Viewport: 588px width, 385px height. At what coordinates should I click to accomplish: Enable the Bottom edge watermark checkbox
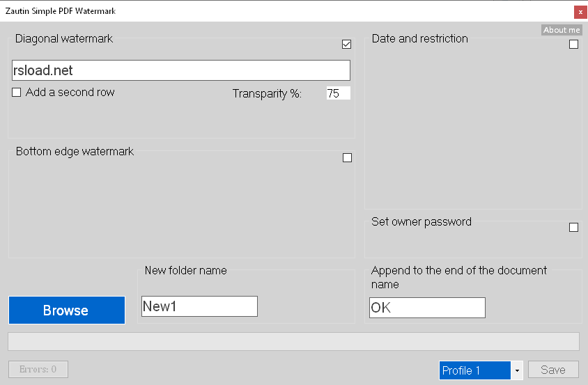(348, 158)
